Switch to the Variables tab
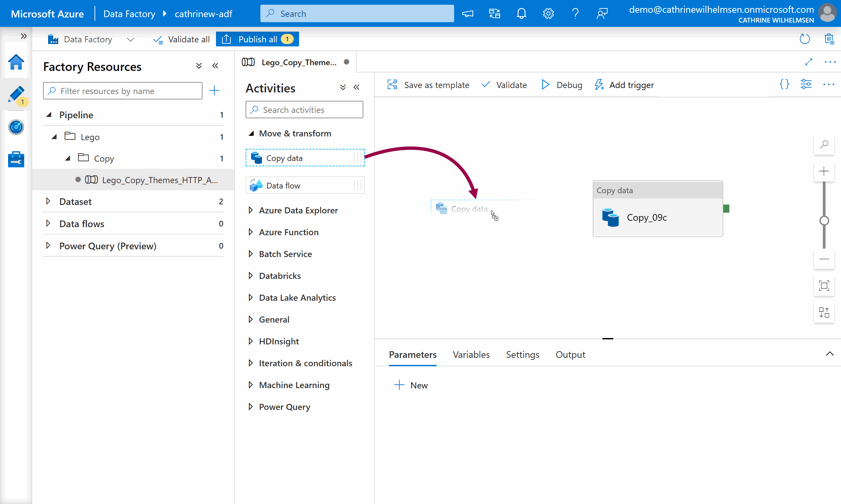This screenshot has width=841, height=504. tap(471, 354)
